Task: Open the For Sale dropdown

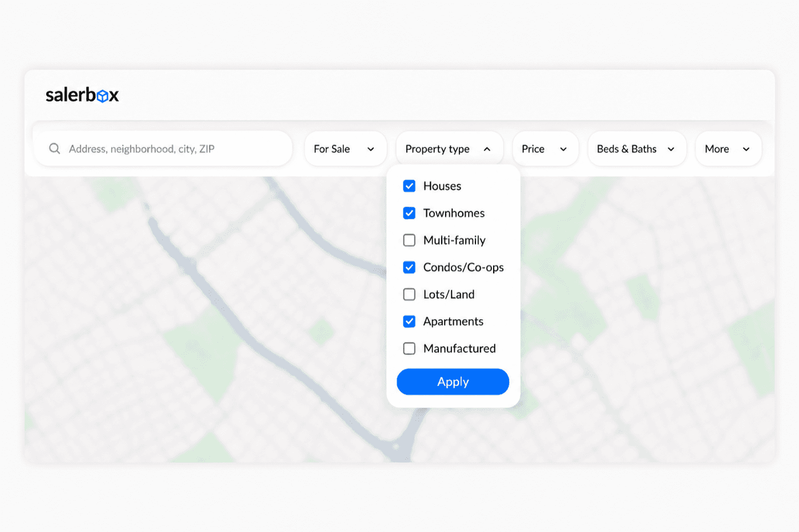Action: click(346, 149)
